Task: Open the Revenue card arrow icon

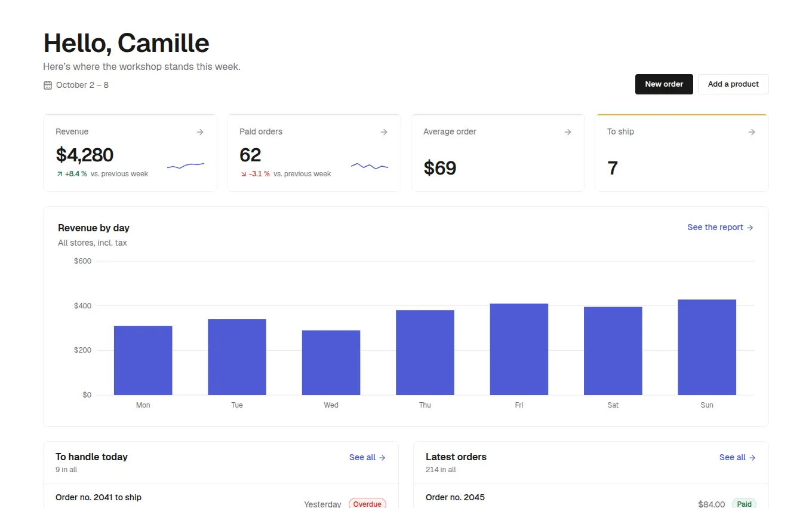Action: coord(200,132)
